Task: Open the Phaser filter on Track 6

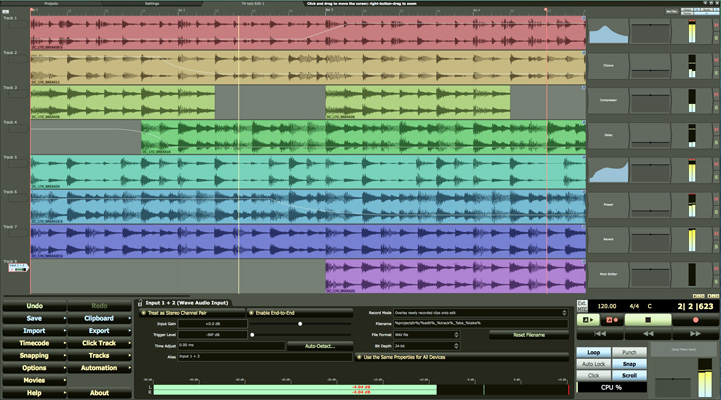Action: (608, 205)
